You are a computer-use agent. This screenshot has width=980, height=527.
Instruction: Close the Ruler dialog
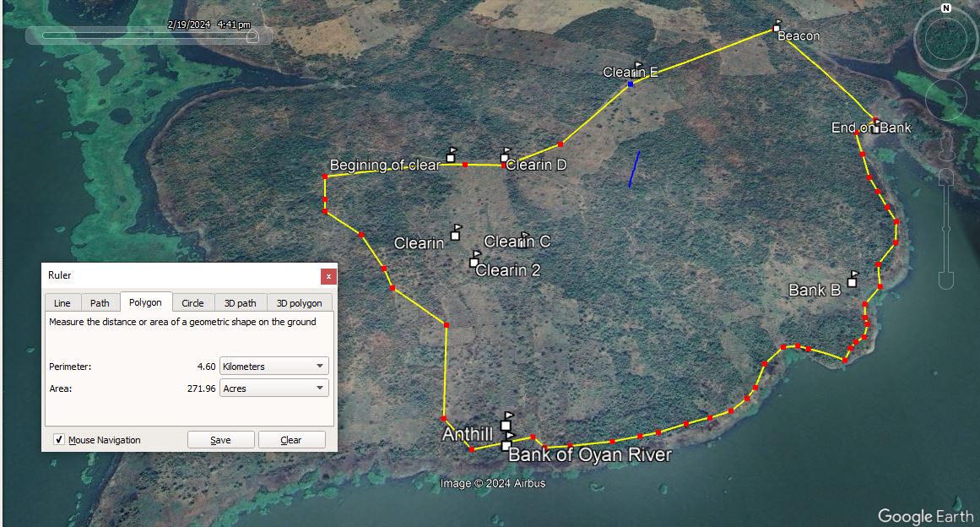point(328,276)
